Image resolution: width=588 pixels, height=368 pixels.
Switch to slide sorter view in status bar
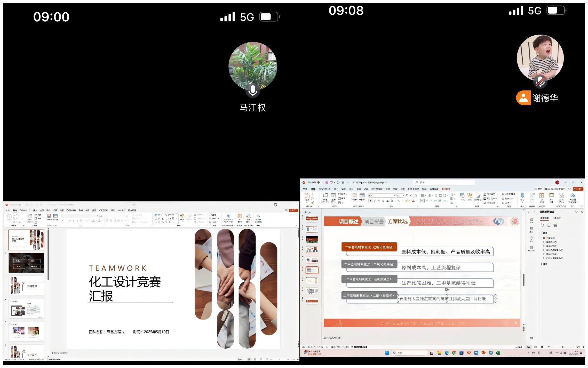click(x=535, y=347)
